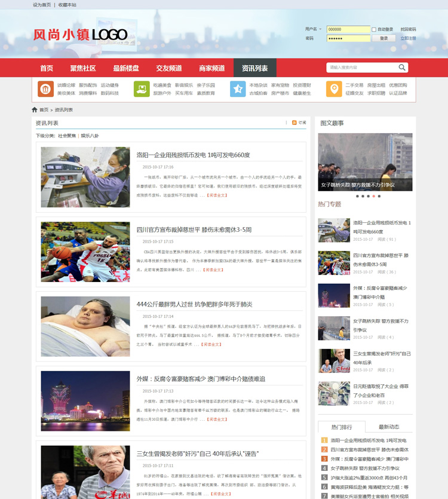Image resolution: width=448 pixels, height=499 pixels.
Task: Click the 风尚小镇 LOGO image
Action: (80, 35)
